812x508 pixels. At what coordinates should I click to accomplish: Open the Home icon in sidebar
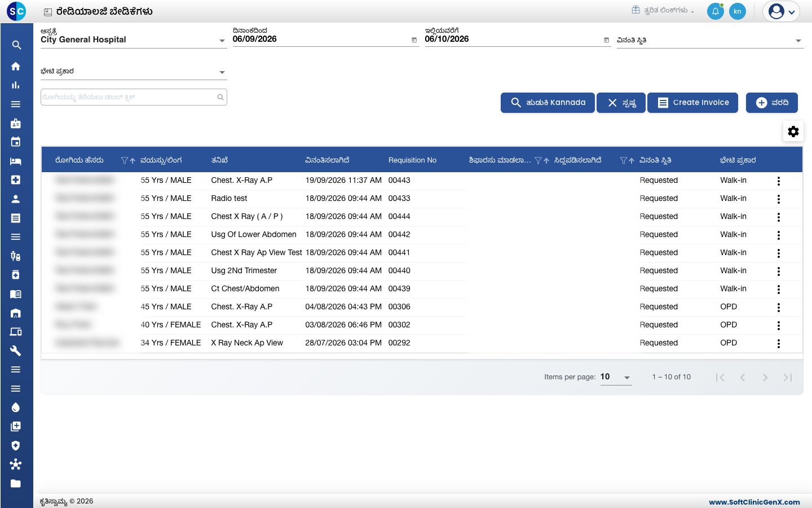tap(16, 66)
